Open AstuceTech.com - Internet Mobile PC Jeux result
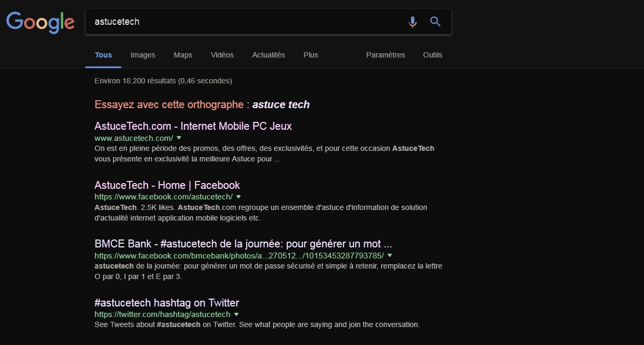 [x=193, y=126]
